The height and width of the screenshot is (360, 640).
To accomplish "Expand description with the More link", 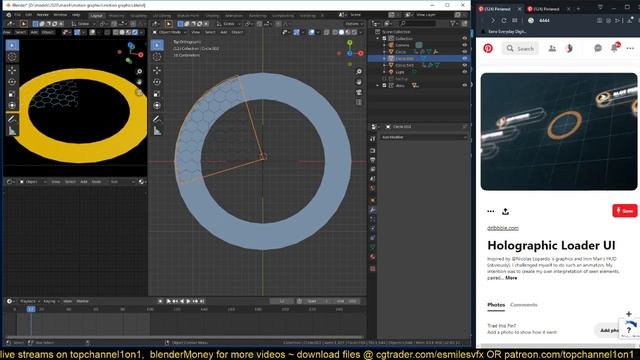I will pyautogui.click(x=511, y=278).
